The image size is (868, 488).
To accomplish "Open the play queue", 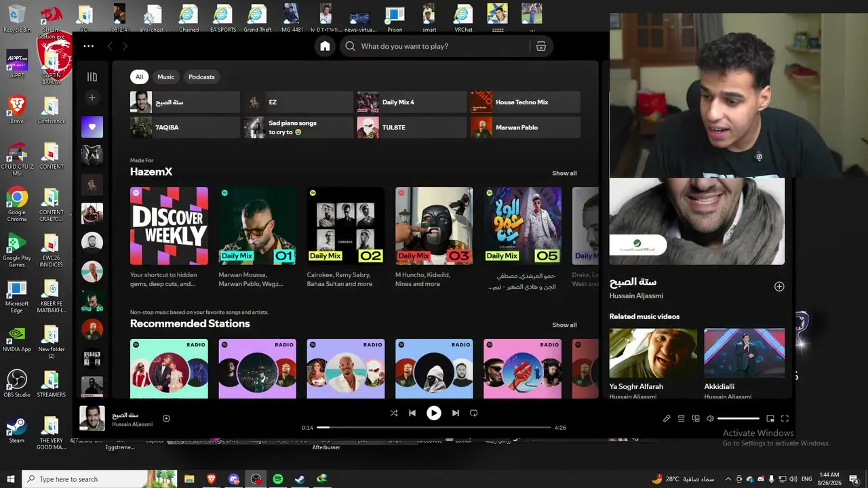I will pos(682,419).
